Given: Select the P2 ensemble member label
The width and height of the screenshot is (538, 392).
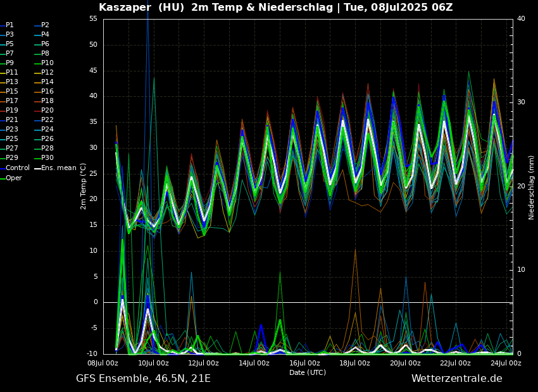Looking at the screenshot, I should [45, 25].
